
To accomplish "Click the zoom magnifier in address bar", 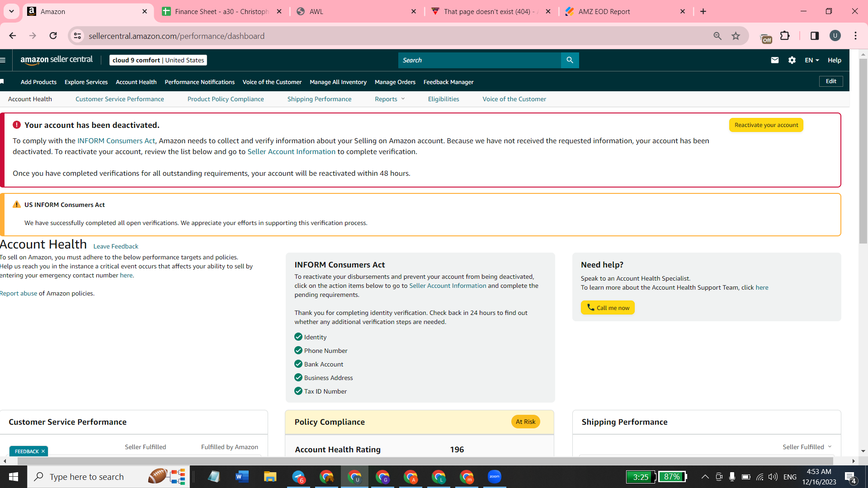I will 717,36.
